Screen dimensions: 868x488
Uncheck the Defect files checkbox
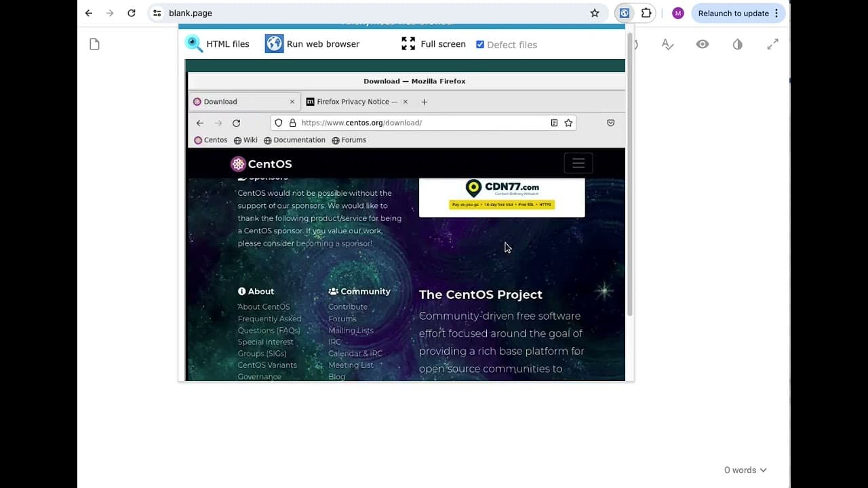tap(480, 45)
